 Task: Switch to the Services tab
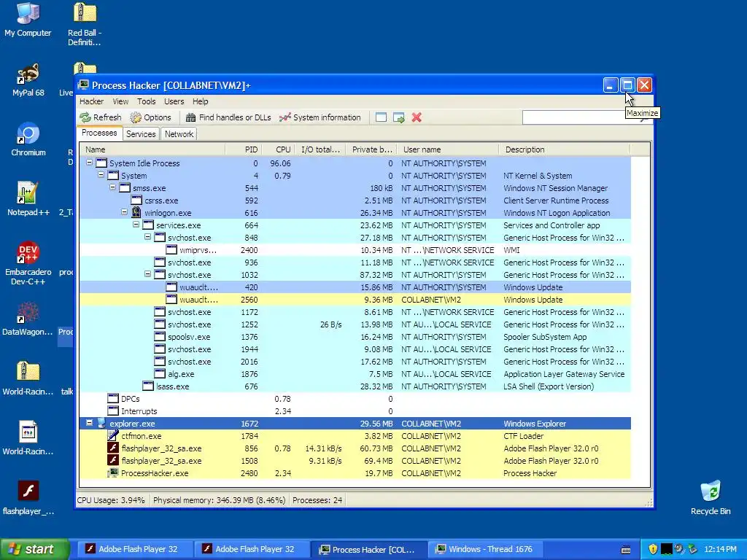tap(141, 134)
